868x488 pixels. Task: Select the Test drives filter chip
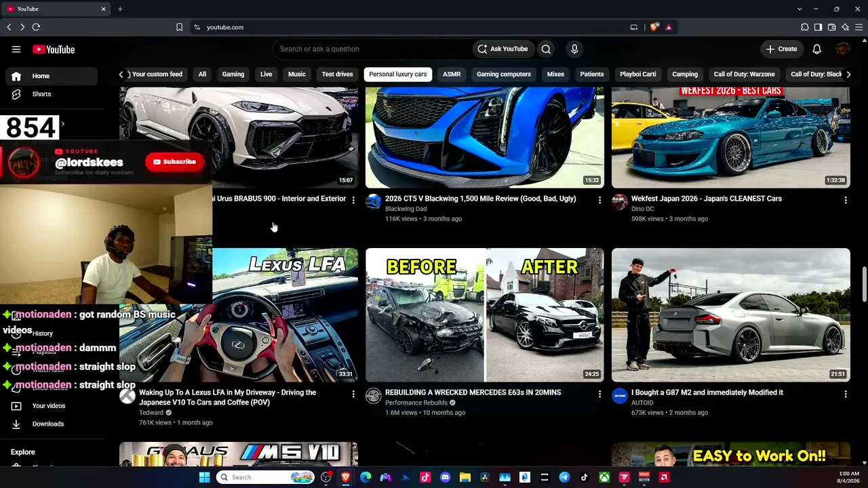337,74
